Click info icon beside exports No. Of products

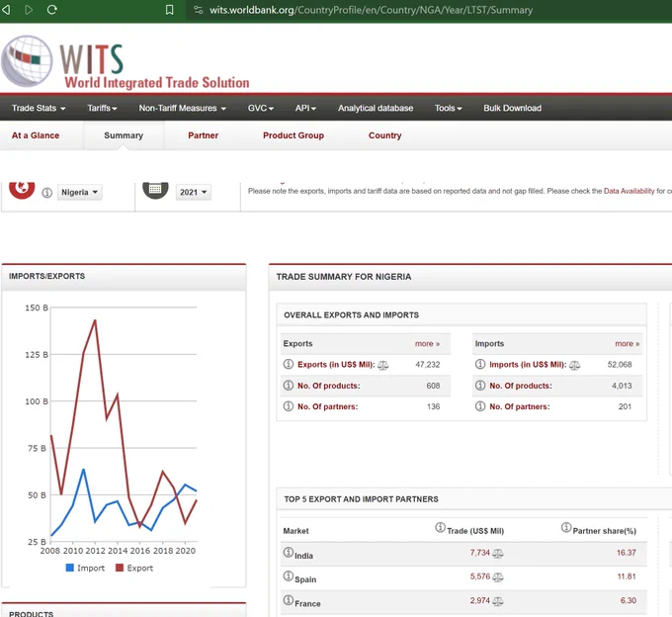point(289,385)
